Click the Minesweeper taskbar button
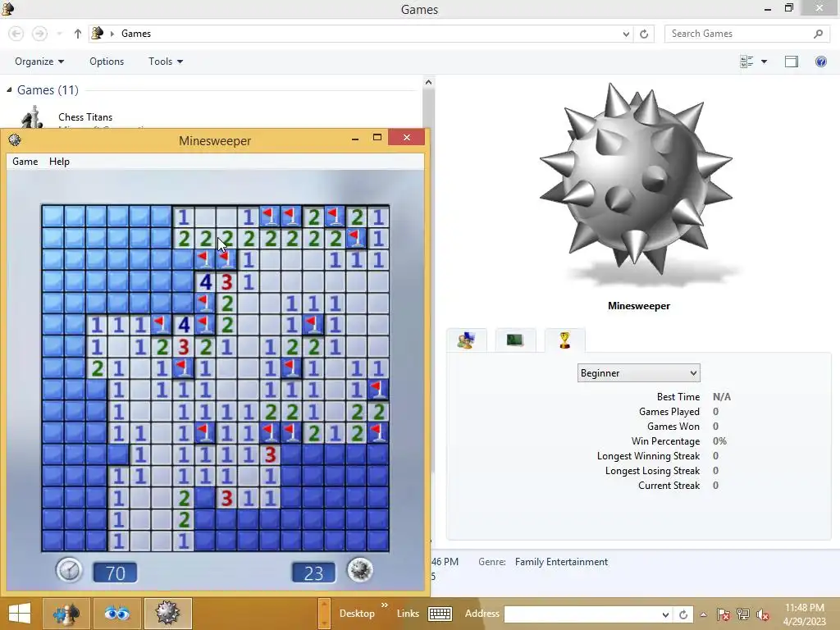The width and height of the screenshot is (840, 630). pyautogui.click(x=167, y=614)
